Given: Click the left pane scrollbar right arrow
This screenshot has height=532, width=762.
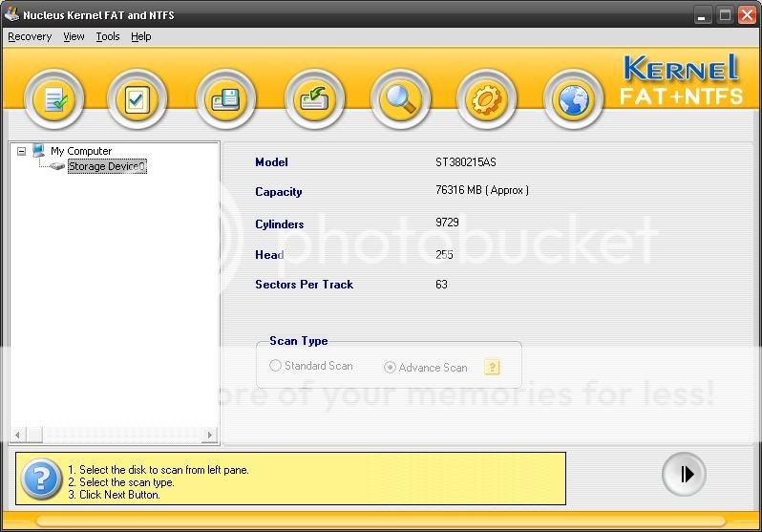Looking at the screenshot, I should pos(209,435).
